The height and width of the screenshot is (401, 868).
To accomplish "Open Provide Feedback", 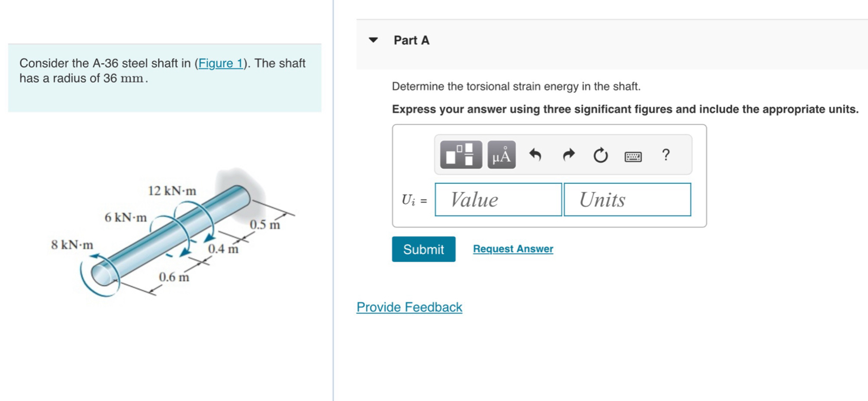I will (x=409, y=307).
